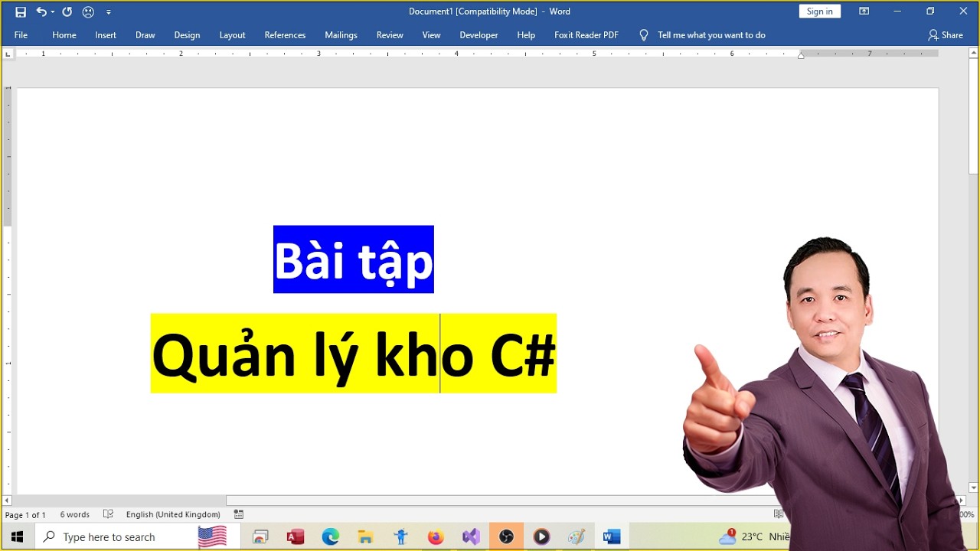Click the Page 1 of 1 status indicator

25,515
